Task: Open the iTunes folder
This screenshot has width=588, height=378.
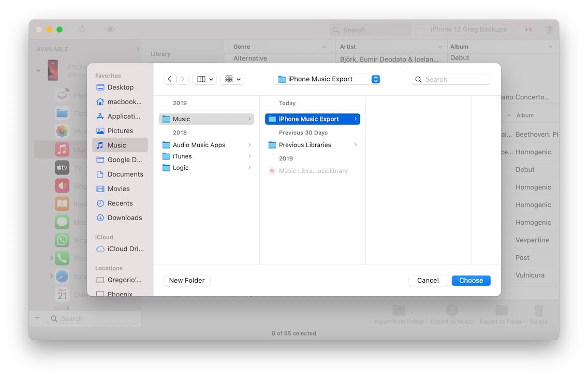Action: tap(207, 156)
